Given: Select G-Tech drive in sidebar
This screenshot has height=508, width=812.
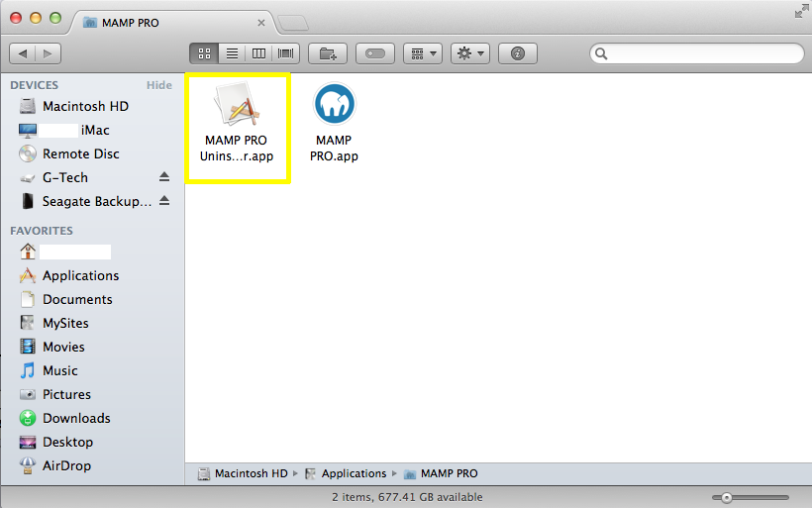Looking at the screenshot, I should (x=65, y=177).
